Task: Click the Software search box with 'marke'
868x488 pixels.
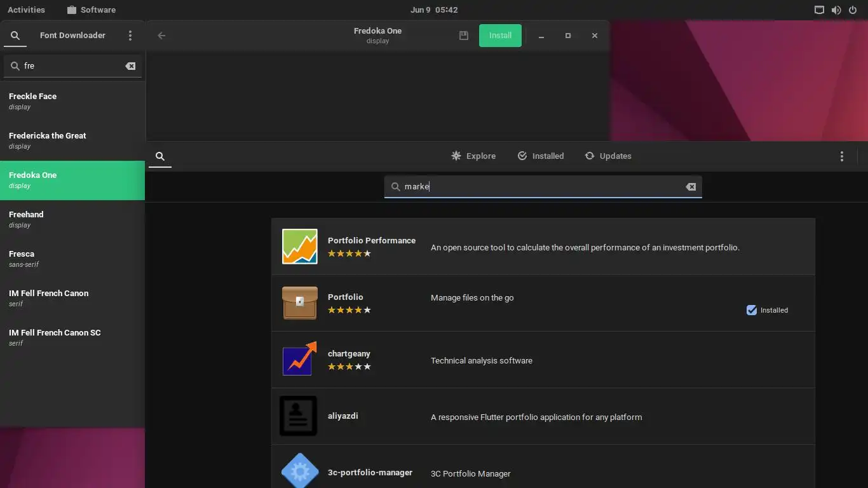Action: [543, 187]
